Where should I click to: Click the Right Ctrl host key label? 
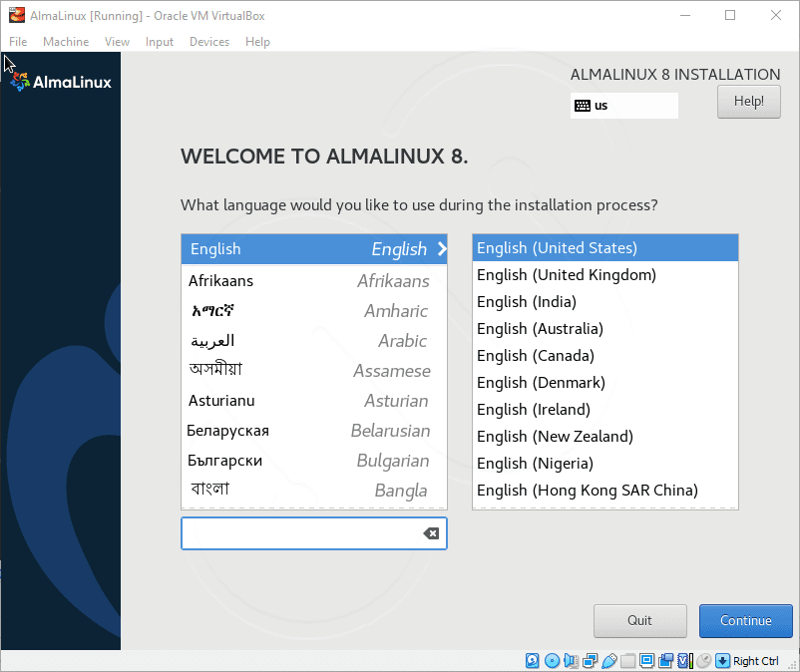tap(756, 661)
